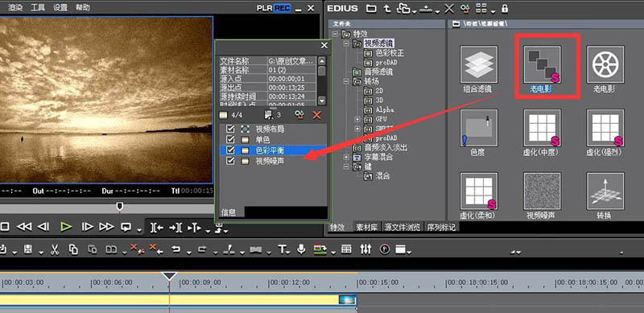Collapse the 视频滤镜 tree node
Image resolution: width=644 pixels, height=313 pixels.
346,43
